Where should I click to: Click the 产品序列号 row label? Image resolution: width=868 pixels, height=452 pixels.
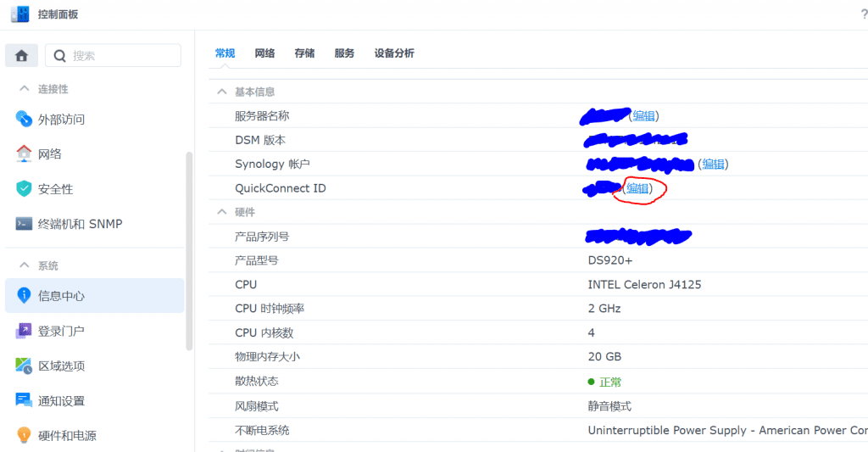pyautogui.click(x=262, y=237)
